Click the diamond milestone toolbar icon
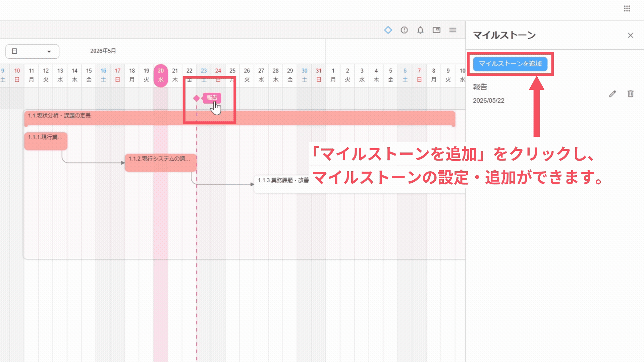The height and width of the screenshot is (362, 644). point(388,30)
